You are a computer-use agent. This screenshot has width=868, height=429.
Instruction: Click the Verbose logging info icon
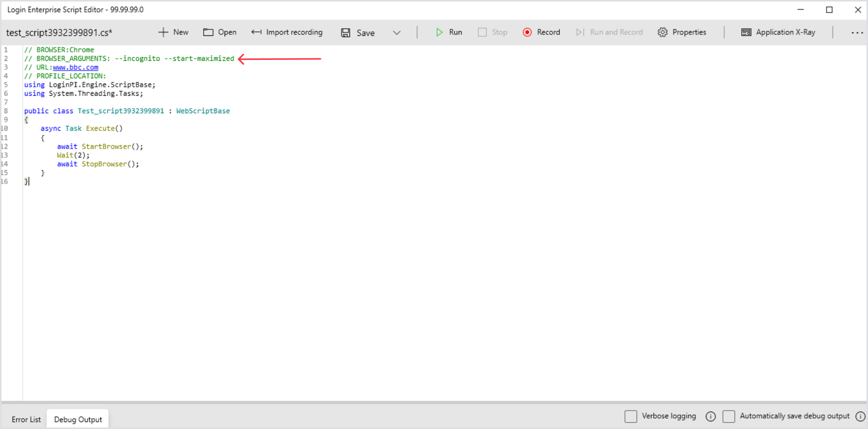pyautogui.click(x=711, y=417)
